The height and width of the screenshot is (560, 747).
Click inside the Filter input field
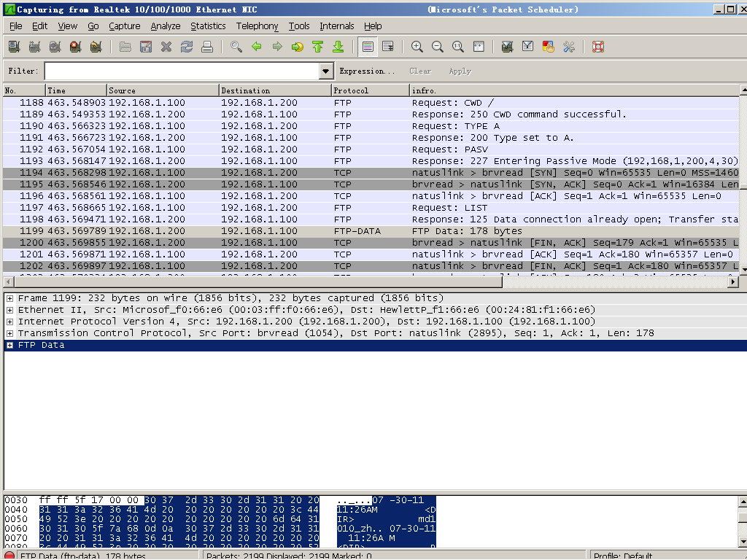[182, 71]
